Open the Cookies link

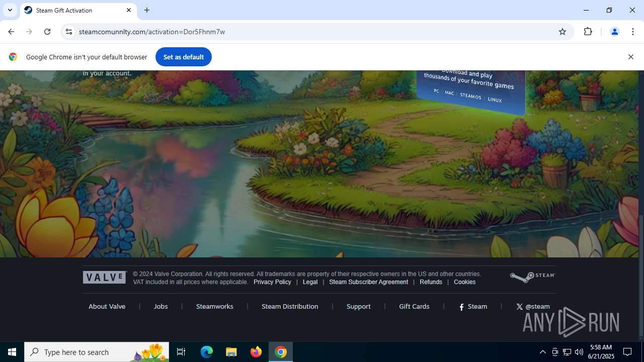point(464,282)
